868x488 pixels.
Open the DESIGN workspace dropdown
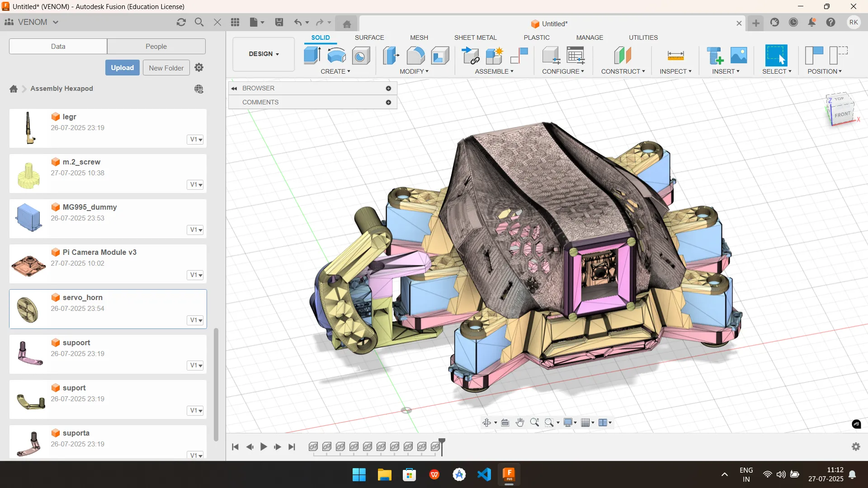264,54
